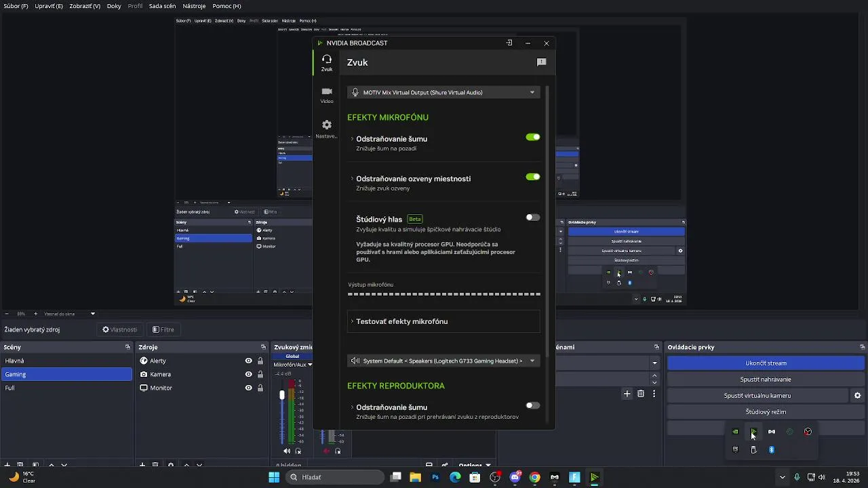
Task: Click the Spustiť virtuálnu kameru button
Action: (x=757, y=396)
